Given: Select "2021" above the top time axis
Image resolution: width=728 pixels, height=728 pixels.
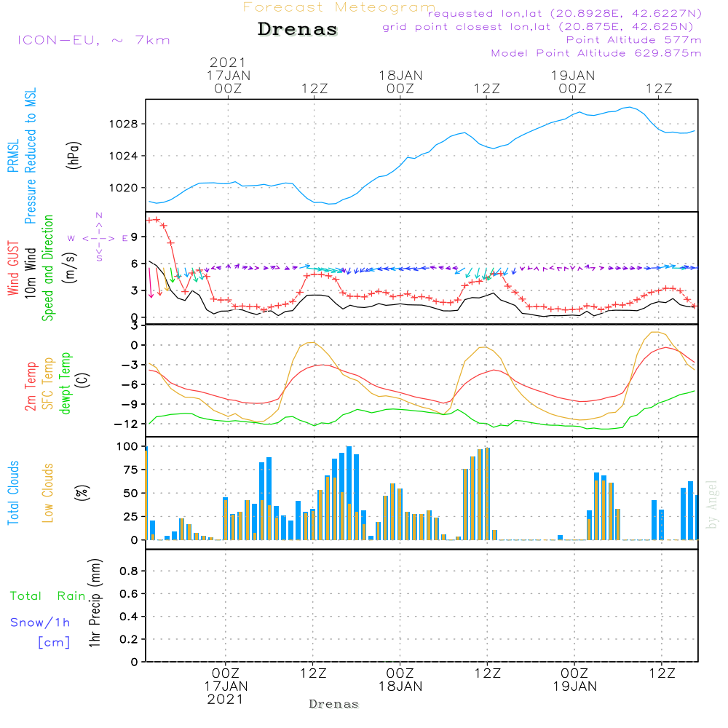Looking at the screenshot, I should pyautogui.click(x=227, y=62).
